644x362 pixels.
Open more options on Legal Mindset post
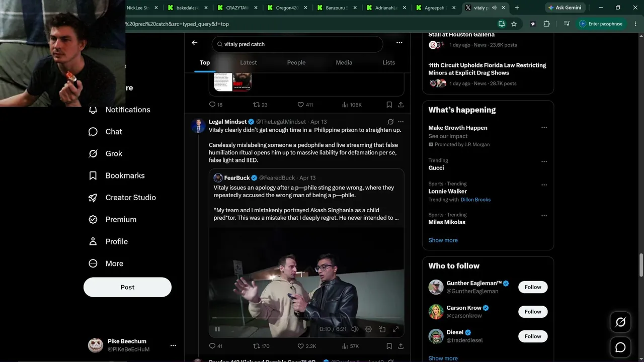click(x=400, y=122)
